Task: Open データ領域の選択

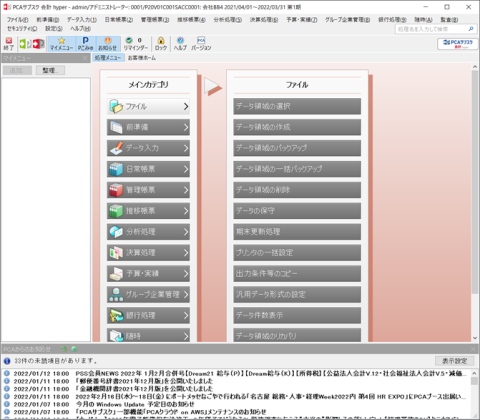Action: [297, 106]
